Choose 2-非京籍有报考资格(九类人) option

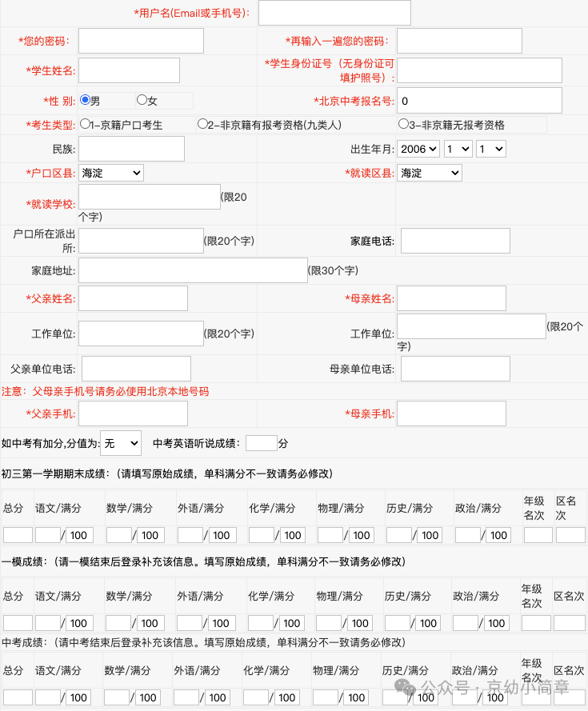(x=202, y=125)
